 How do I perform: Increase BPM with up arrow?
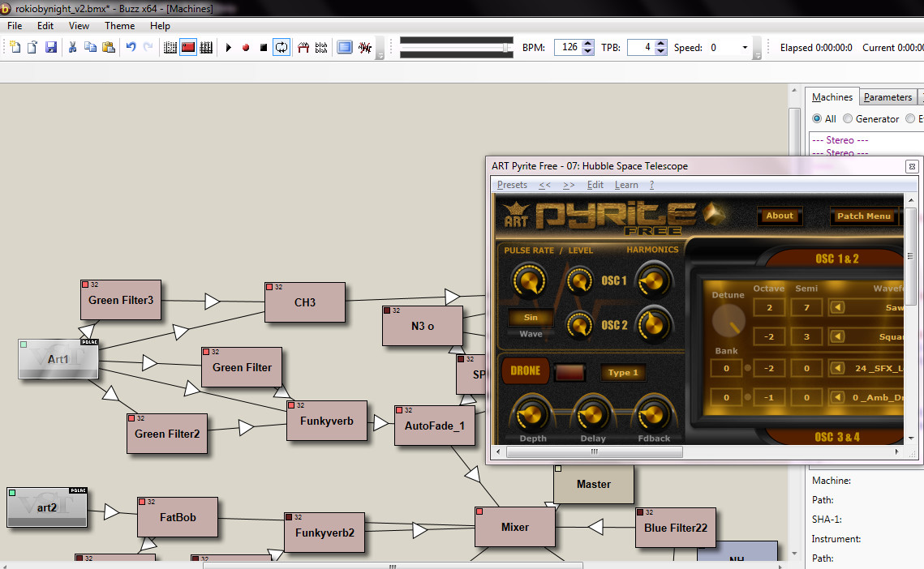click(587, 44)
